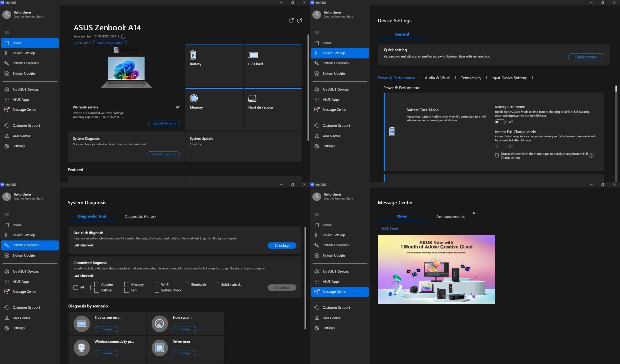This screenshot has height=364, width=620.
Task: Open Settings in Message Center window sidebar
Action: click(x=340, y=328)
